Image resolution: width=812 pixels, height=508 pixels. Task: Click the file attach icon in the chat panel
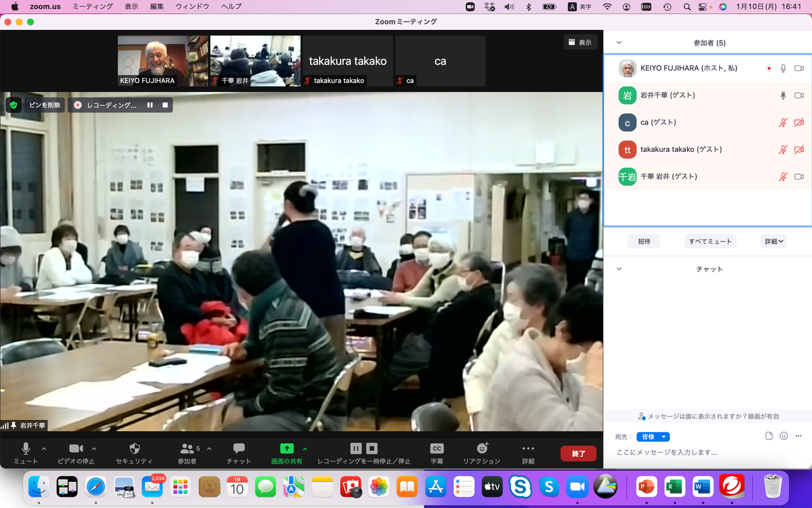[769, 436]
